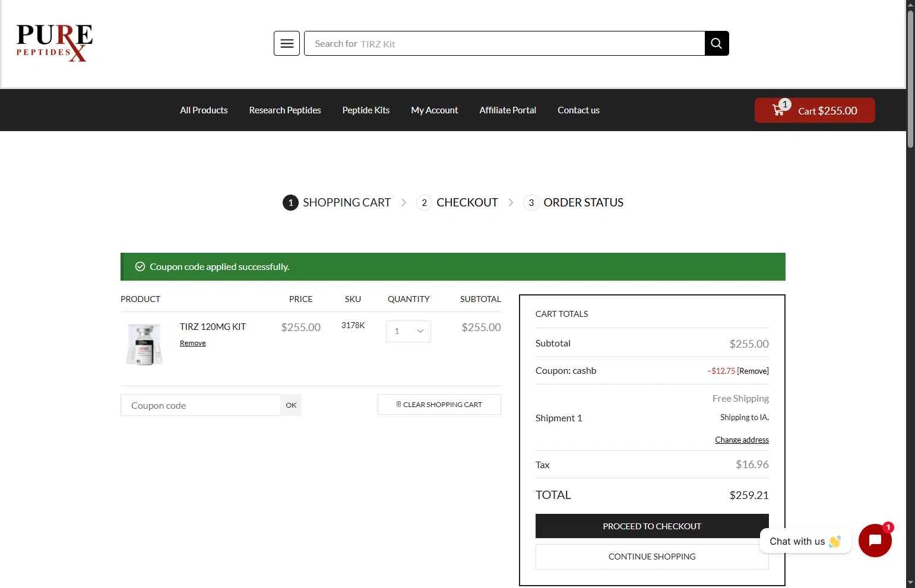Focus the product search field
915x588 pixels.
tap(504, 43)
